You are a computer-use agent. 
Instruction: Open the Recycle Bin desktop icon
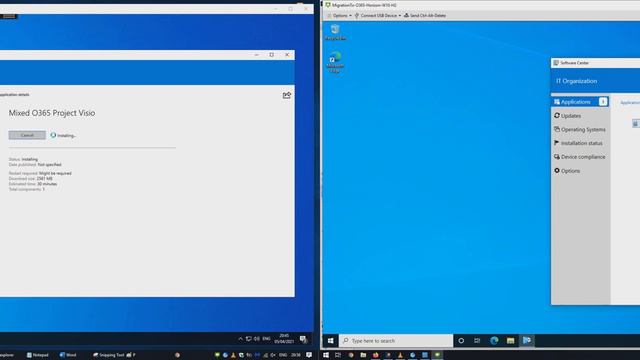[336, 32]
